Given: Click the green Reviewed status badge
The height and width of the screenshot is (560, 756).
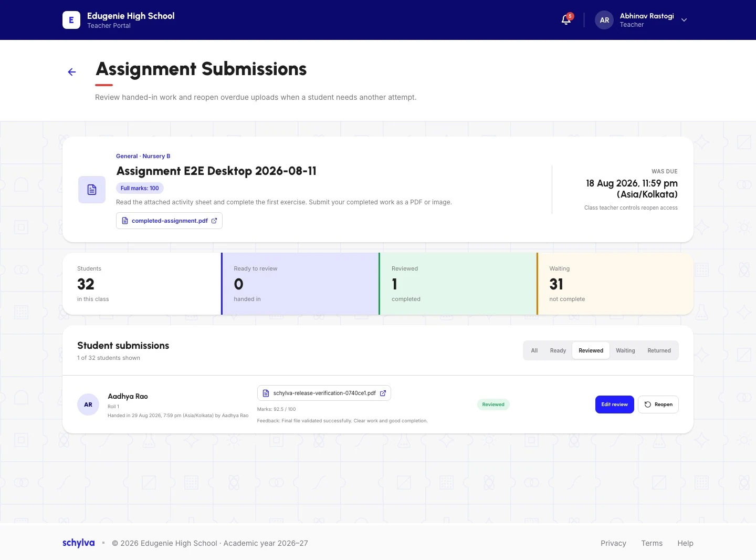Looking at the screenshot, I should [493, 405].
